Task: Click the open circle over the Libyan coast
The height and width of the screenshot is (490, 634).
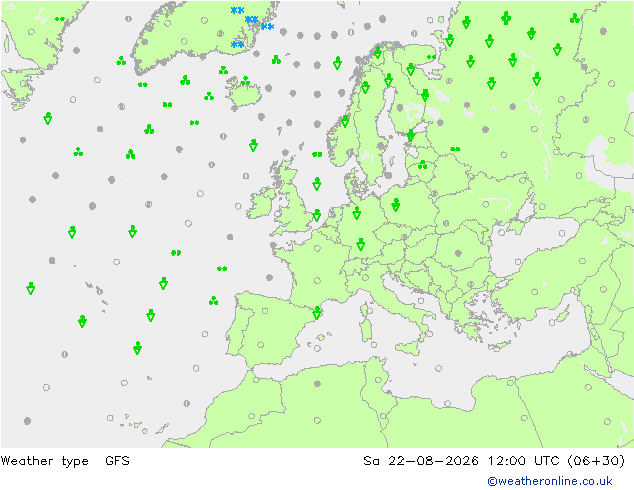Action: (x=447, y=403)
